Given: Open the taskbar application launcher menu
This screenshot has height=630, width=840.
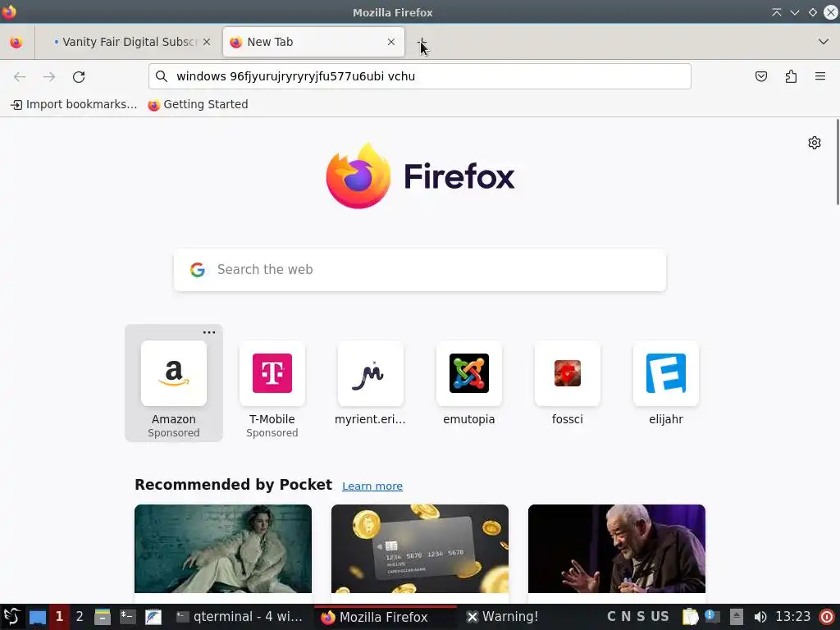Looking at the screenshot, I should (11, 617).
